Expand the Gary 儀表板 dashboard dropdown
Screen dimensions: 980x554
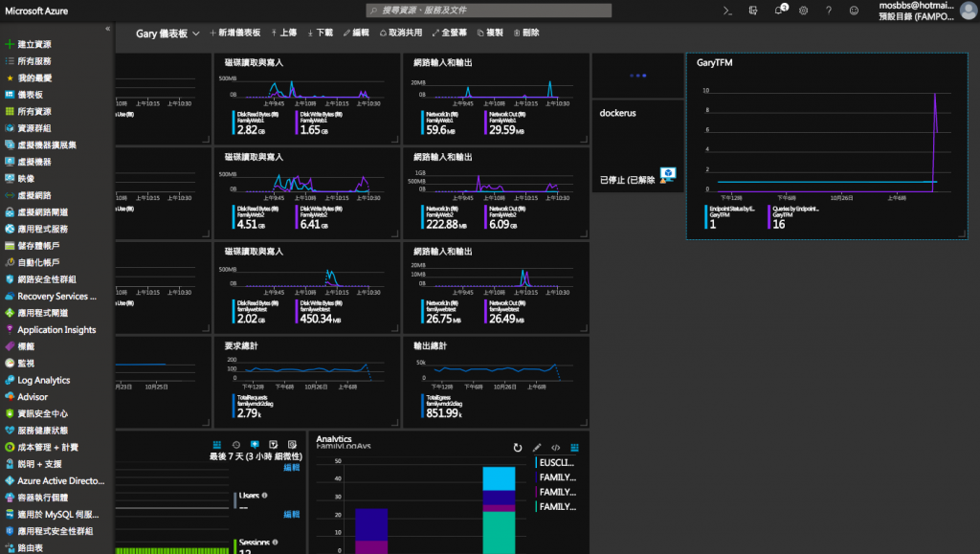195,33
